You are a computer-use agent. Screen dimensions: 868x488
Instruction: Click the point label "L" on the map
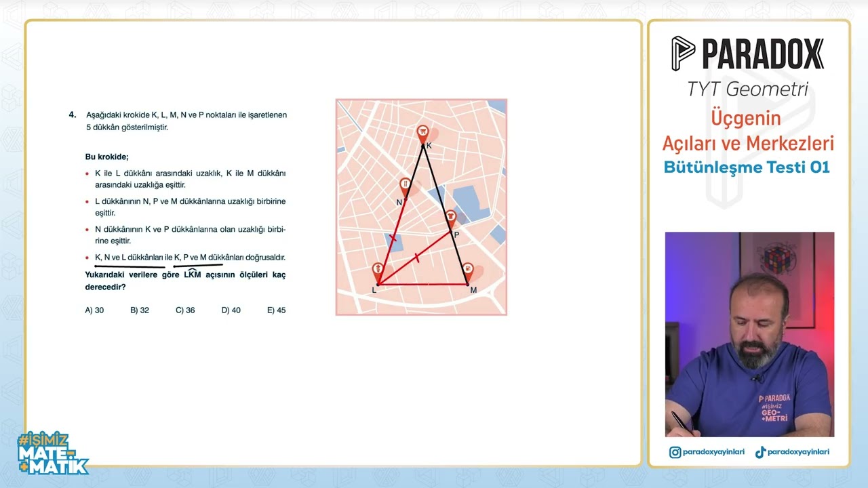tap(374, 290)
